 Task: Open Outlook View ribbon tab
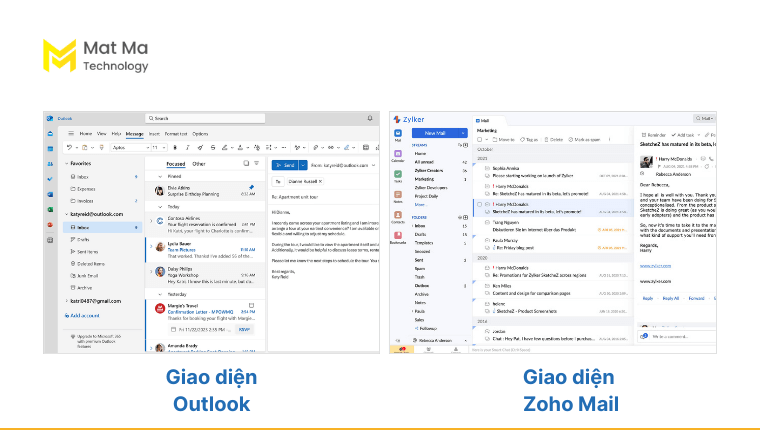(102, 134)
